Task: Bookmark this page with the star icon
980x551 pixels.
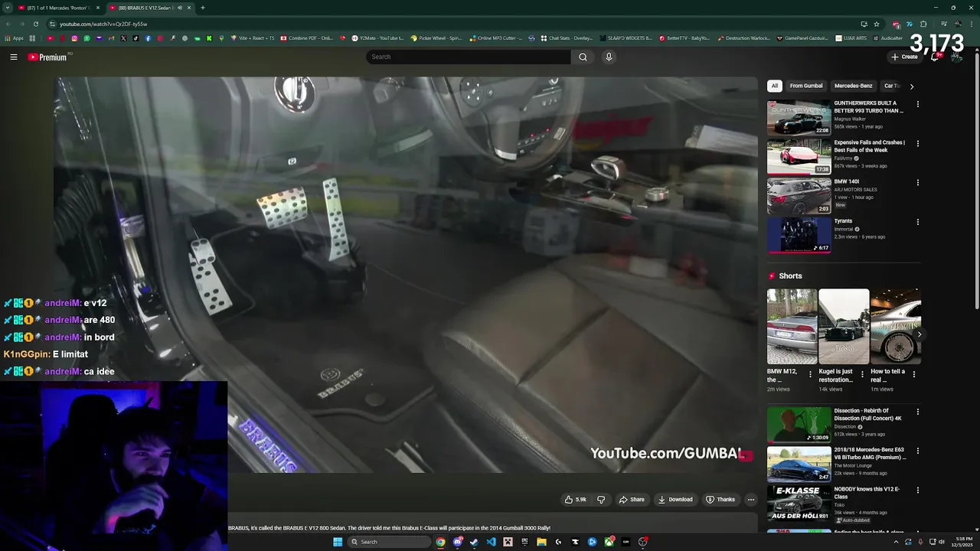Action: 877,24
